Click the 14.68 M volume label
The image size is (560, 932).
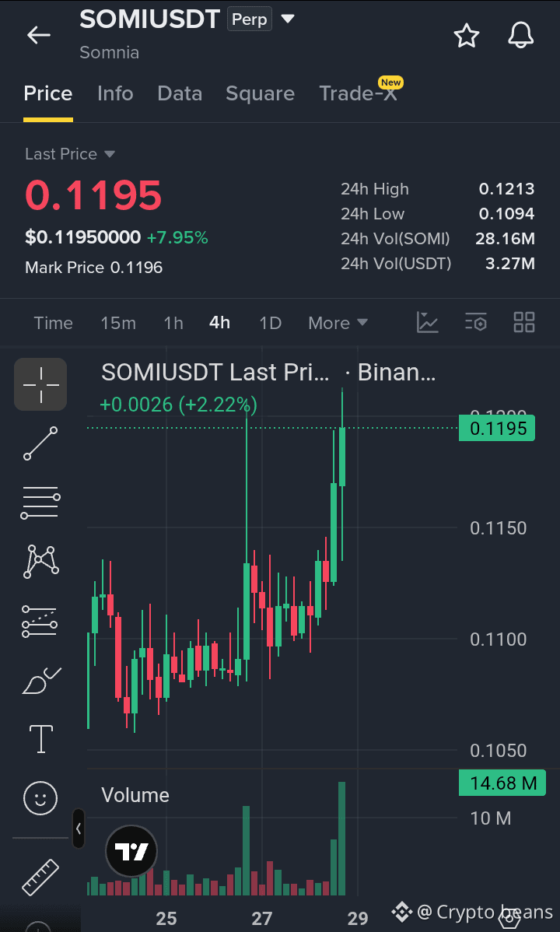[502, 783]
